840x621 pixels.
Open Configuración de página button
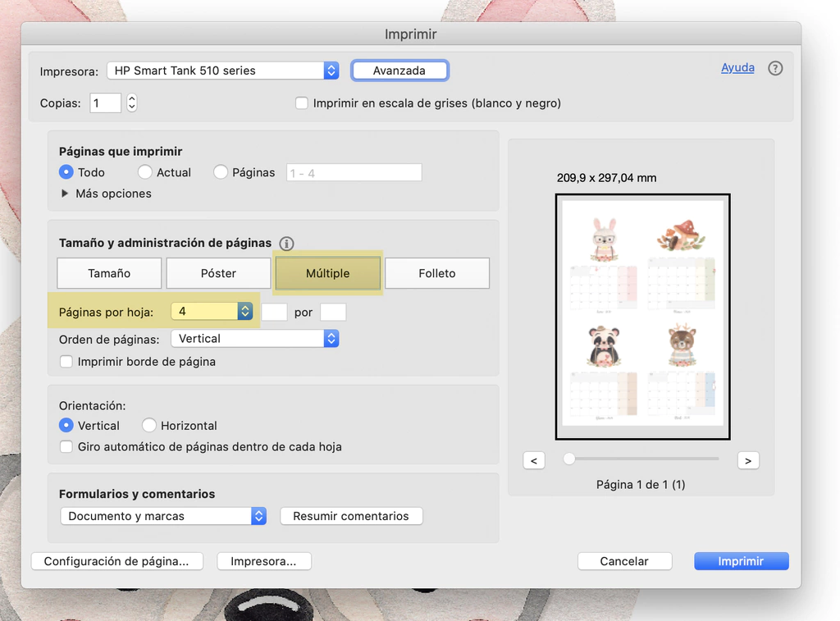(116, 561)
